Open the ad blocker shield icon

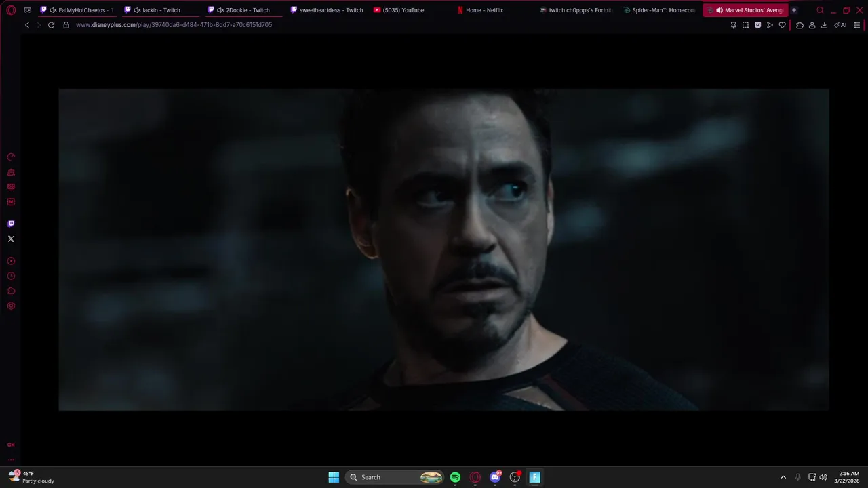coord(757,25)
